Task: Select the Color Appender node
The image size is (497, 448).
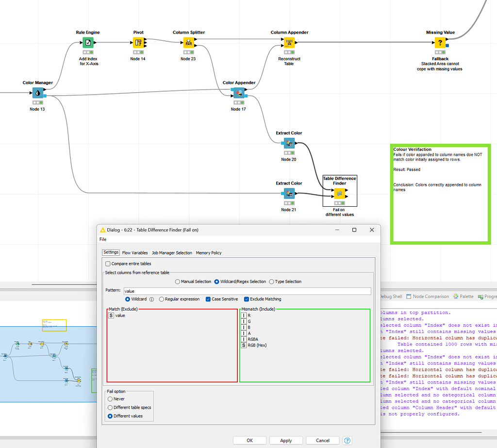Action: (238, 93)
